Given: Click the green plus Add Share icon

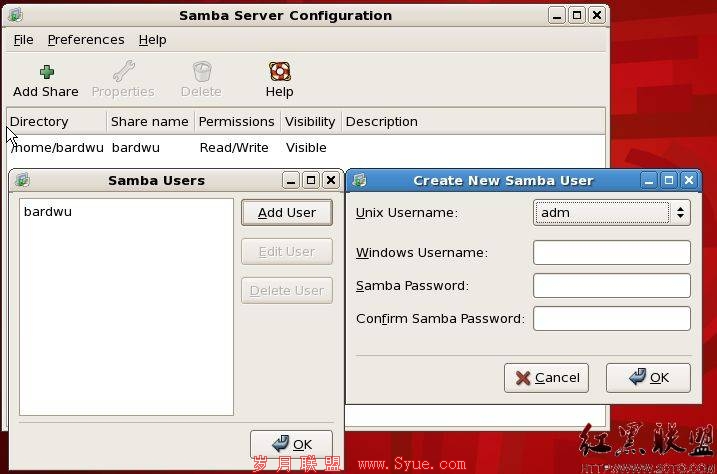Looking at the screenshot, I should coord(47,72).
